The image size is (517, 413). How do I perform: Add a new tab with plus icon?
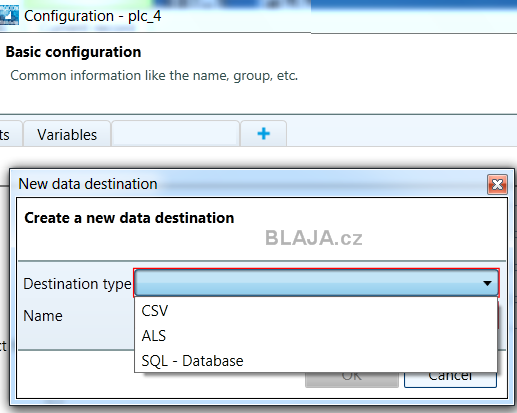point(263,134)
